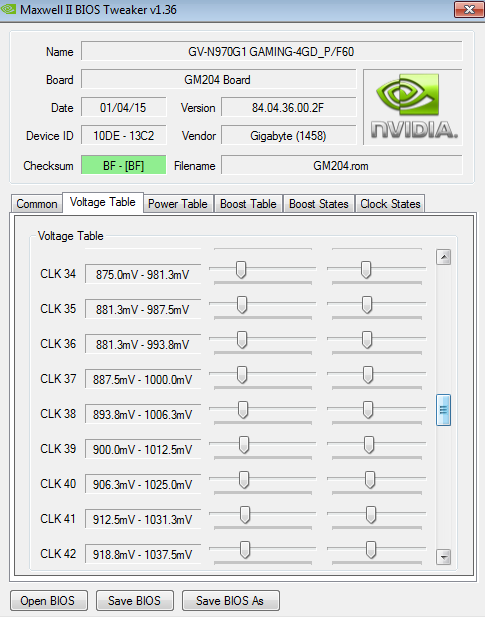Screen dimensions: 485x617
Task: Click CLK 37 maximum voltage slider handle
Action: pyautogui.click(x=368, y=375)
